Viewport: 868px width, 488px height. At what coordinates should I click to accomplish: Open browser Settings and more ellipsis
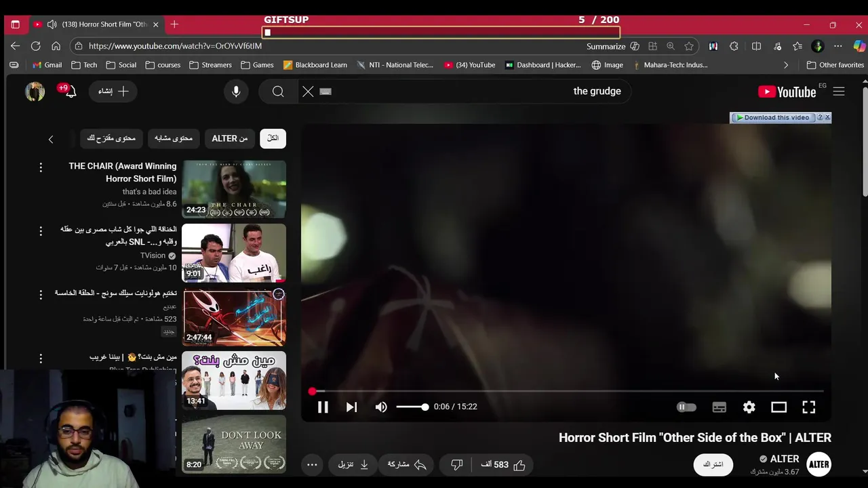pyautogui.click(x=838, y=46)
